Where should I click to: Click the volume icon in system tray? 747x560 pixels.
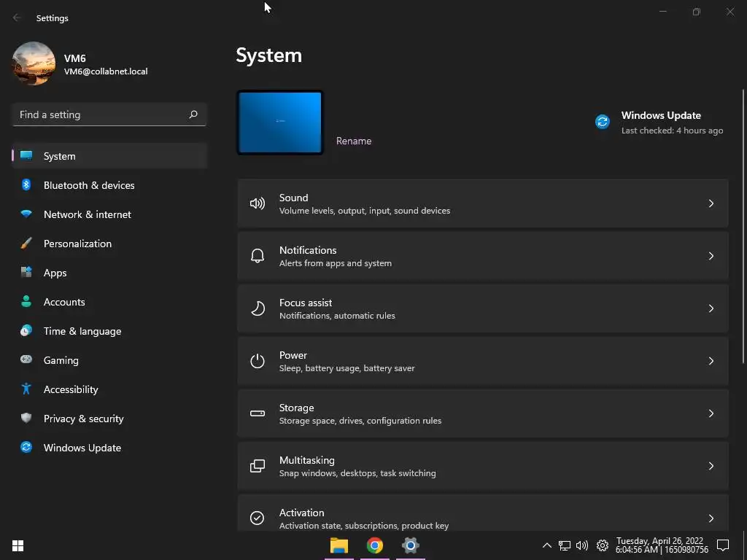tap(582, 545)
